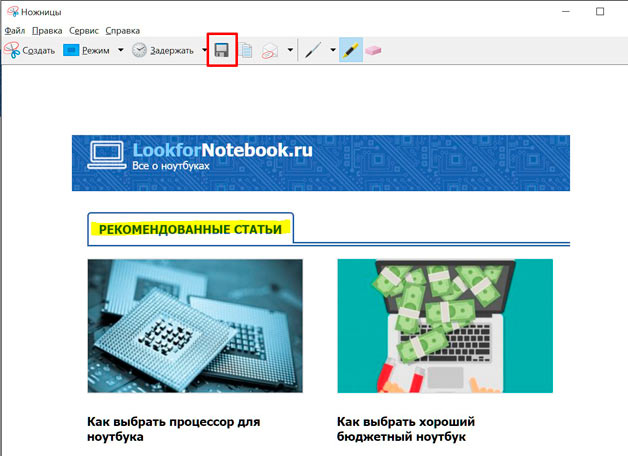The image size is (628, 456).
Task: Open the Файл menu
Action: click(x=14, y=31)
